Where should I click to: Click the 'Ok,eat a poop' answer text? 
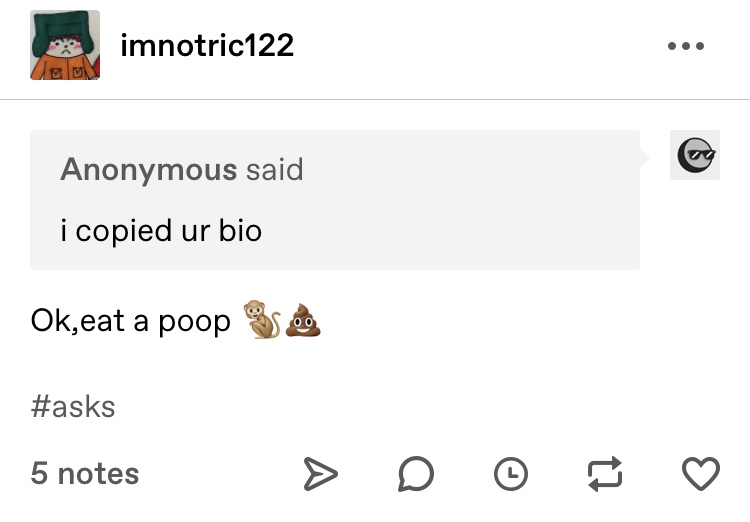(x=131, y=321)
